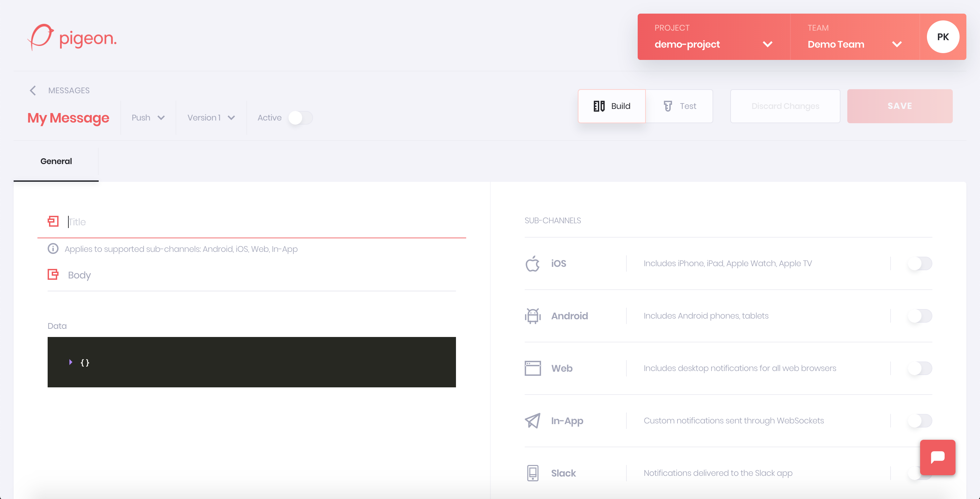
Task: Enable the iOS sub-channel toggle
Action: tap(919, 263)
